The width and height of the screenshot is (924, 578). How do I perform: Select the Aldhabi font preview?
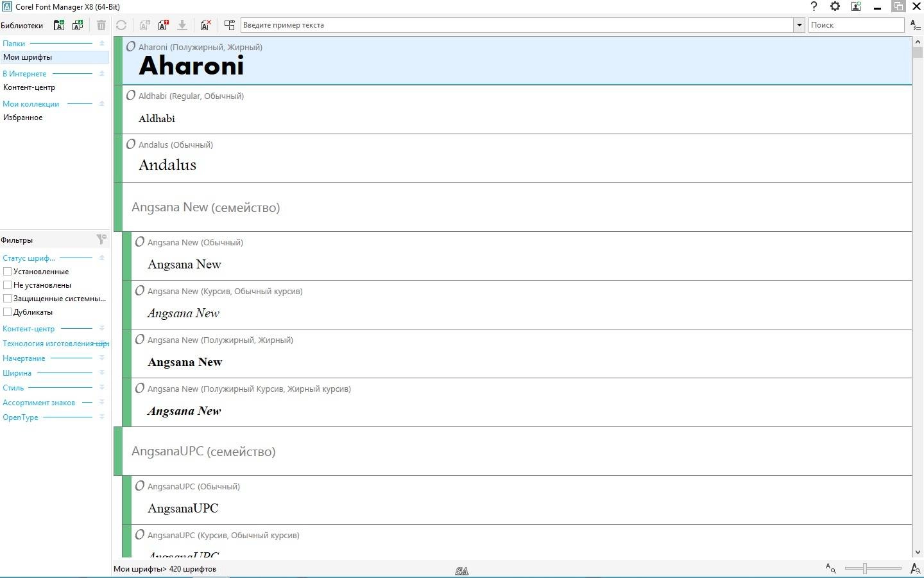click(157, 118)
